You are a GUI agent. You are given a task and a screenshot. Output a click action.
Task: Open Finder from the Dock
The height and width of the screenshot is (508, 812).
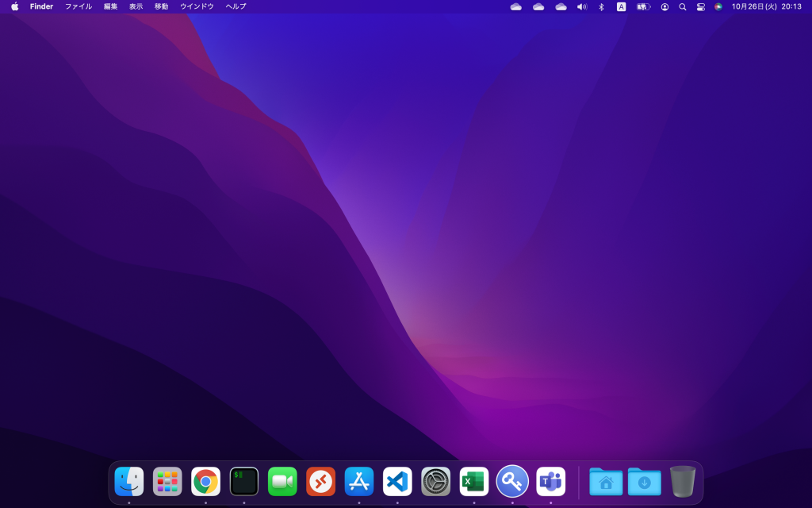(x=129, y=481)
